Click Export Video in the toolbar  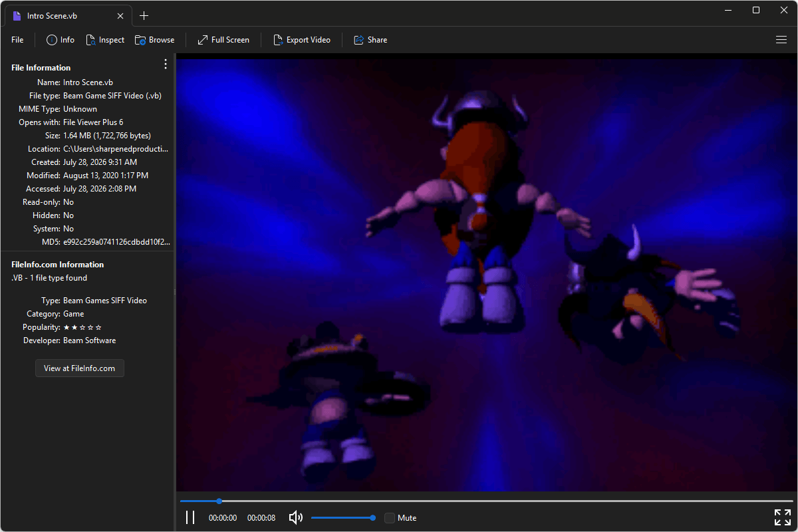point(302,40)
